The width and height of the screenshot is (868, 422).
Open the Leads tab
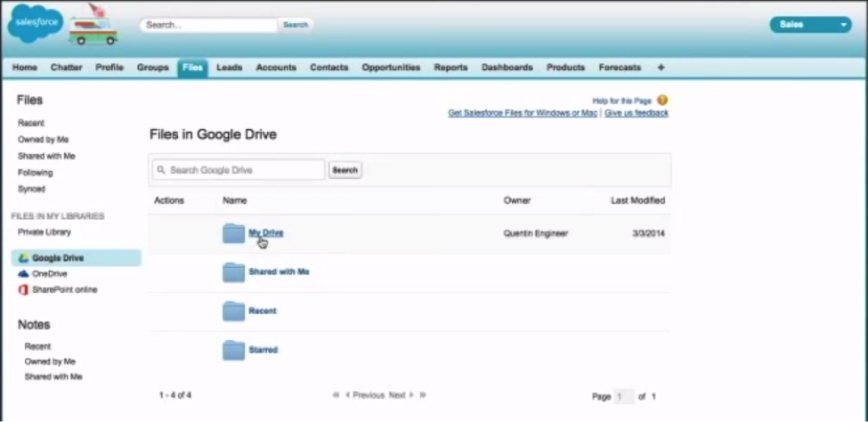click(229, 68)
